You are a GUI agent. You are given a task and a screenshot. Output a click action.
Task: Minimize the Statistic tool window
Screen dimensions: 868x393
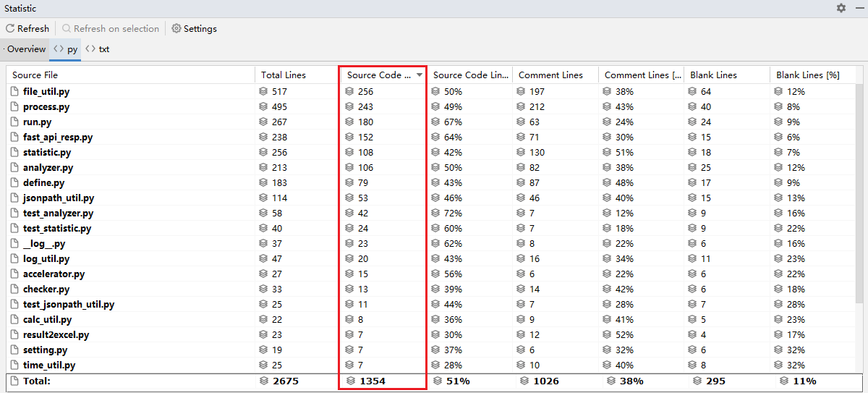(x=858, y=8)
